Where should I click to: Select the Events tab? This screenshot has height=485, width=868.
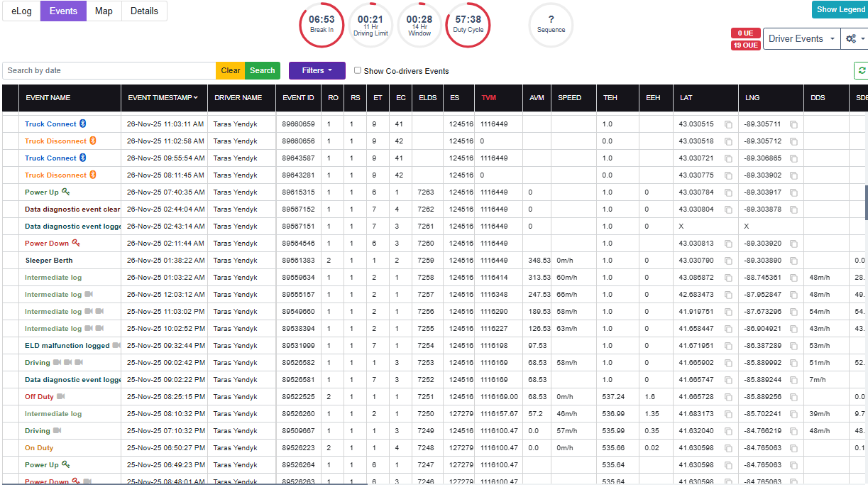click(63, 11)
